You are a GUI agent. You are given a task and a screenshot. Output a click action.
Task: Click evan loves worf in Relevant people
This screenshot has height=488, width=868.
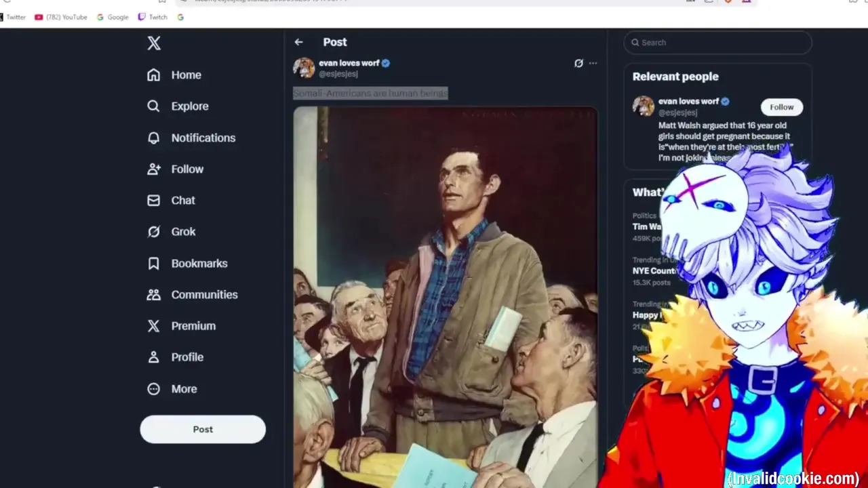tap(688, 101)
